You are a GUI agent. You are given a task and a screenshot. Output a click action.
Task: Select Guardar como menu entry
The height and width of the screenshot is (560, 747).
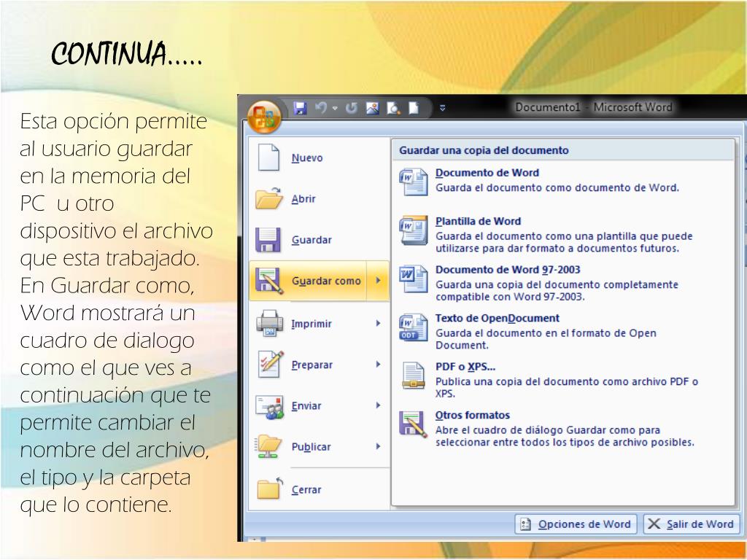308,281
